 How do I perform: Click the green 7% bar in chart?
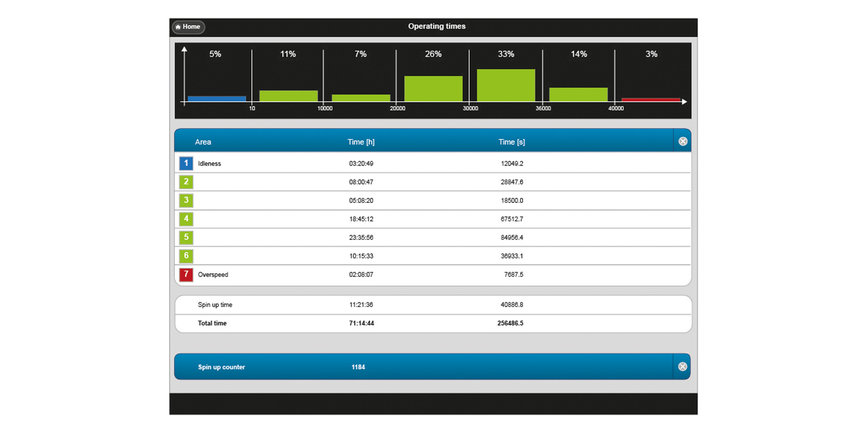(x=361, y=98)
